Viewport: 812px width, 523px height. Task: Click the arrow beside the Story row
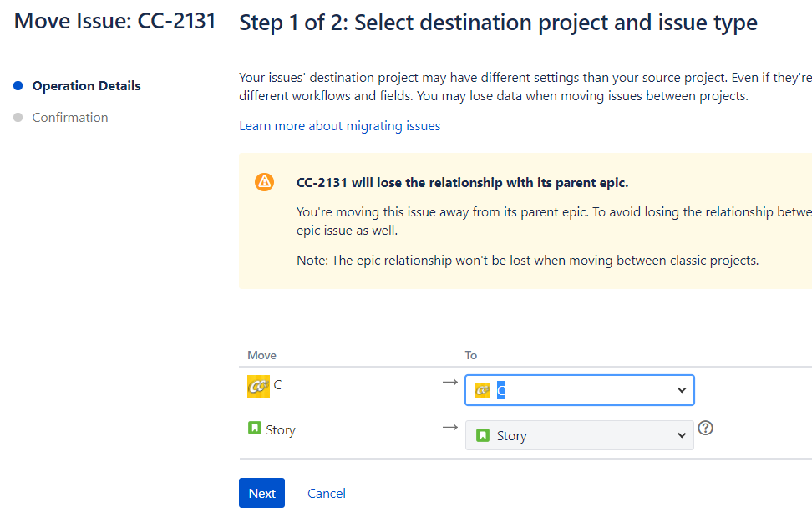(450, 427)
